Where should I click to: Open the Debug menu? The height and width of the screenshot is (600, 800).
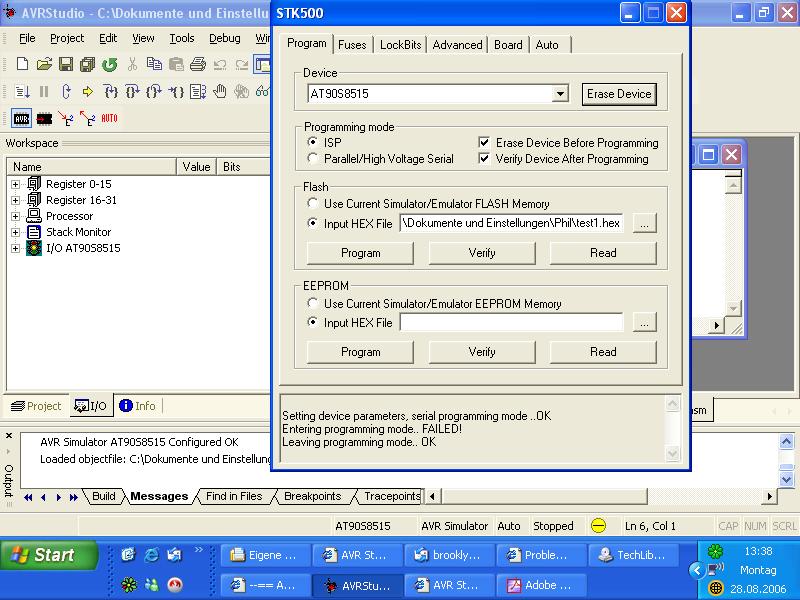(x=224, y=38)
